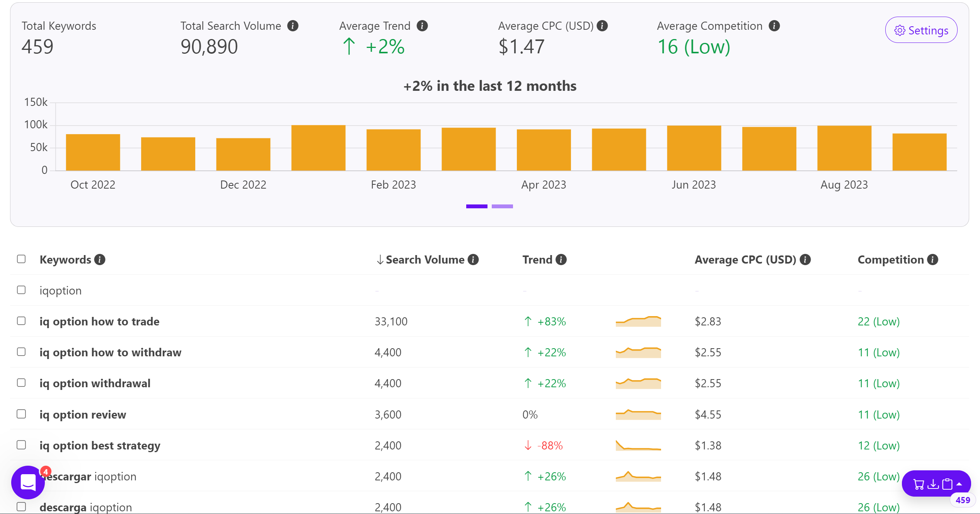Click the $1.38 CPC value
The width and height of the screenshot is (980, 514).
click(708, 446)
